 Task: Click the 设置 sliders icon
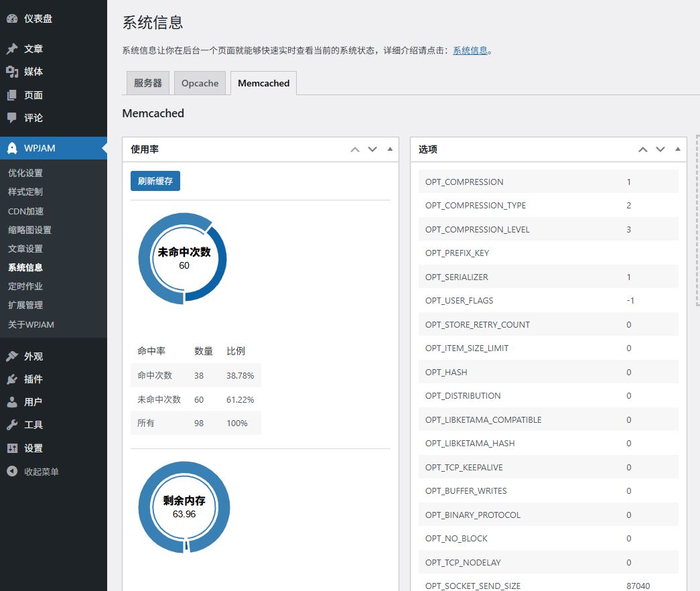click(x=12, y=448)
